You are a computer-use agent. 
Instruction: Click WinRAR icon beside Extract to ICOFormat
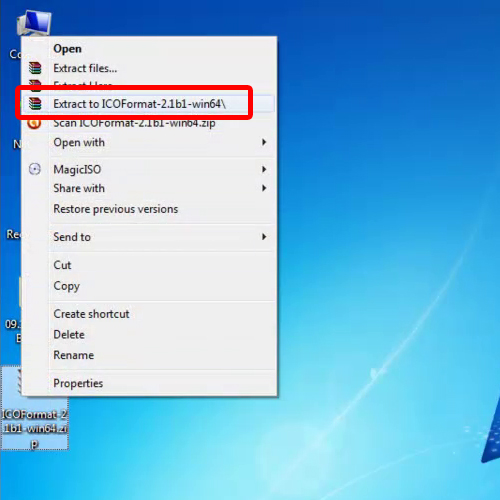pos(35,104)
